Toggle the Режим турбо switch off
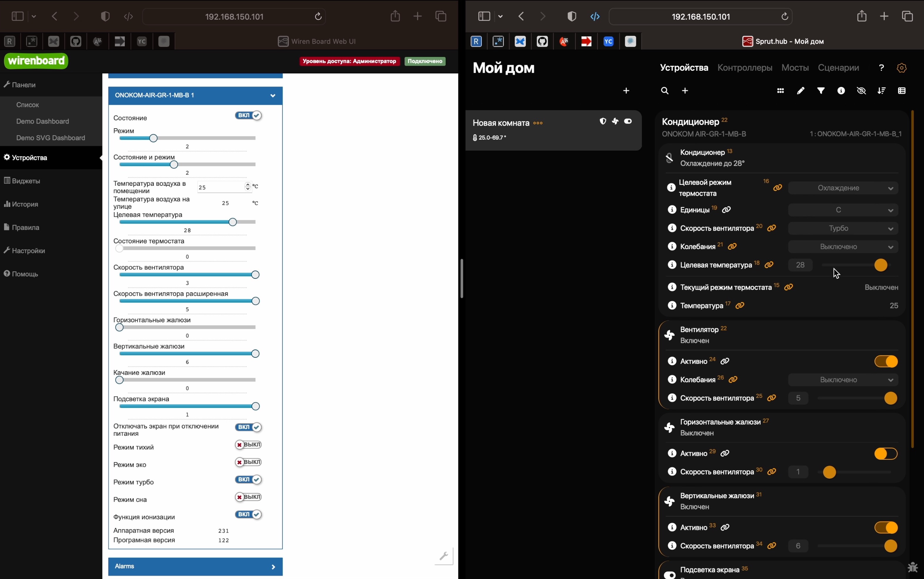The height and width of the screenshot is (579, 924). point(249,480)
